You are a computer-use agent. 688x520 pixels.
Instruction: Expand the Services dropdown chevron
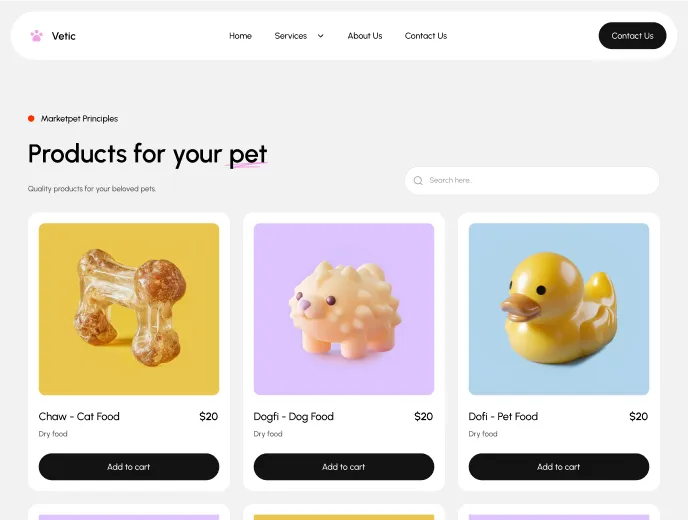click(x=321, y=36)
